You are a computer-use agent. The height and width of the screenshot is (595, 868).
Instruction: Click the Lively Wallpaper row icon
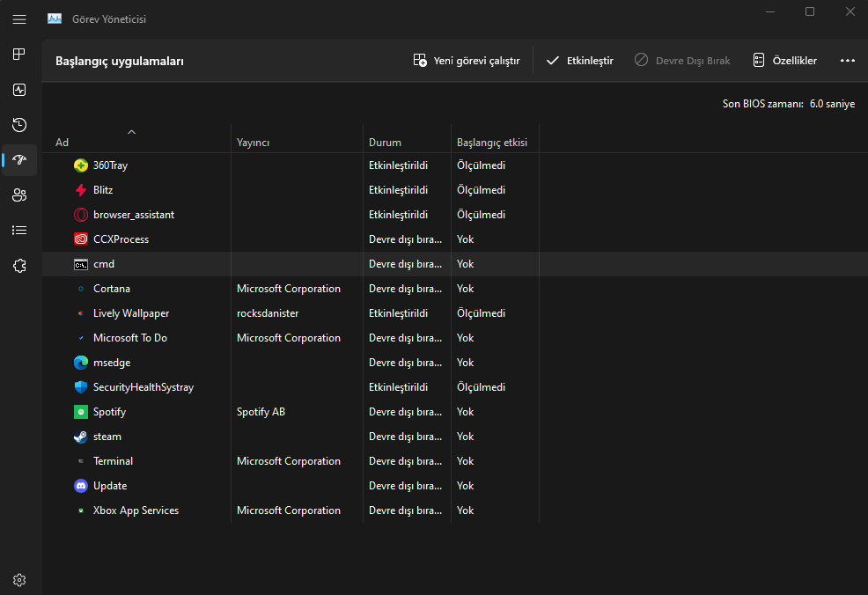click(x=81, y=313)
